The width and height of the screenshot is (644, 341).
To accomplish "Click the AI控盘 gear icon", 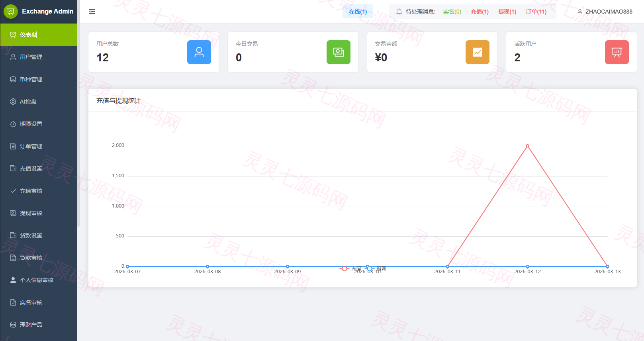I will pos(13,102).
